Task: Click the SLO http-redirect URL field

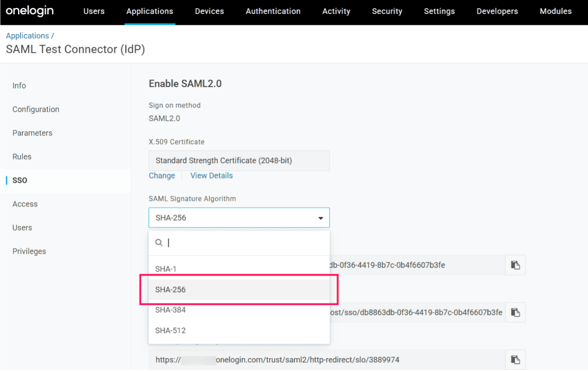Action: [327, 360]
